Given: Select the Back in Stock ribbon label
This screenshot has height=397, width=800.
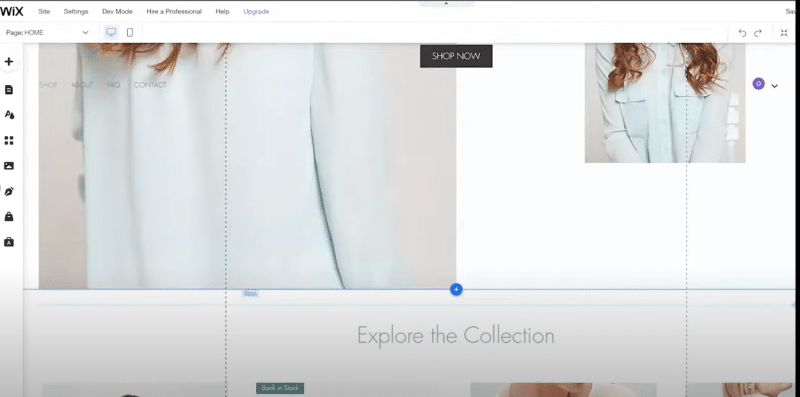Looking at the screenshot, I should [x=280, y=388].
